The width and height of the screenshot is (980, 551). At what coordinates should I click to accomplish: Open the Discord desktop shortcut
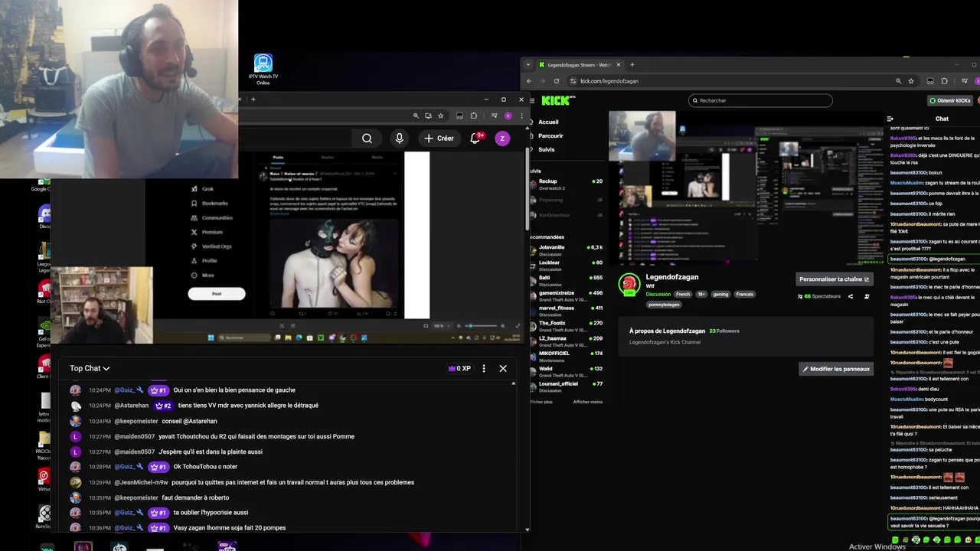pyautogui.click(x=45, y=217)
